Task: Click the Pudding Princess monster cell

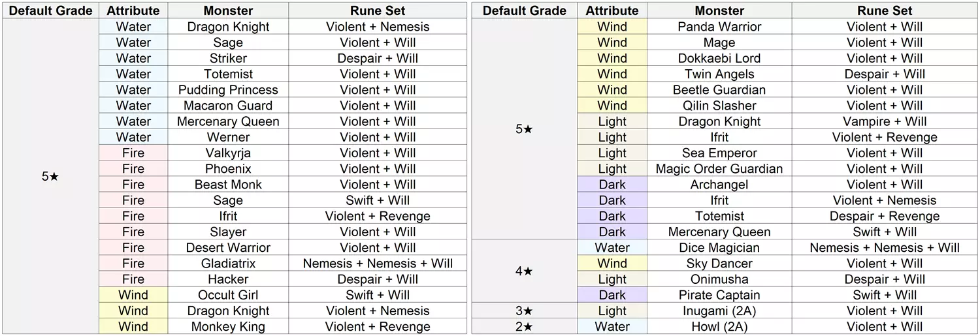Action: point(228,90)
